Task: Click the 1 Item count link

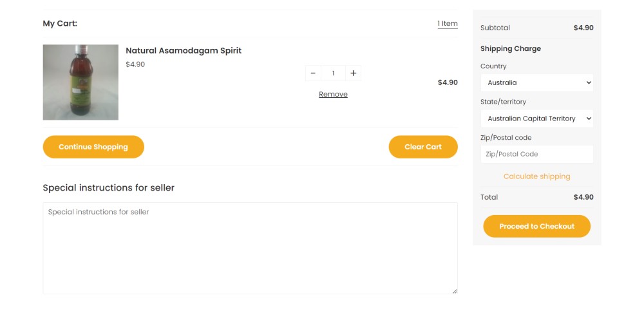Action: 448,24
